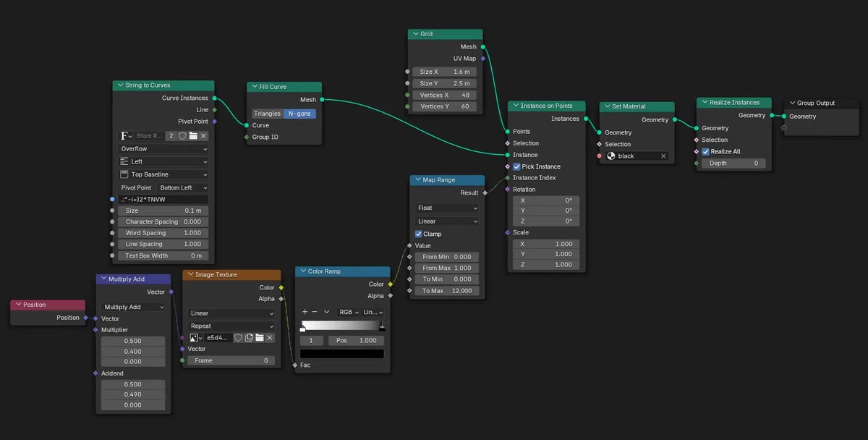Click the yellow Color output socket of Image Texture
The width and height of the screenshot is (868, 440).
(x=281, y=287)
